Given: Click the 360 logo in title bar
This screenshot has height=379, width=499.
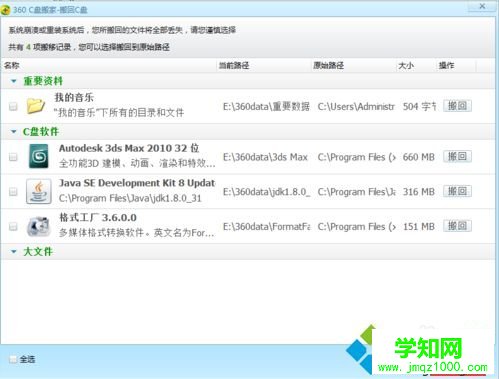Looking at the screenshot, I should click(x=5, y=10).
